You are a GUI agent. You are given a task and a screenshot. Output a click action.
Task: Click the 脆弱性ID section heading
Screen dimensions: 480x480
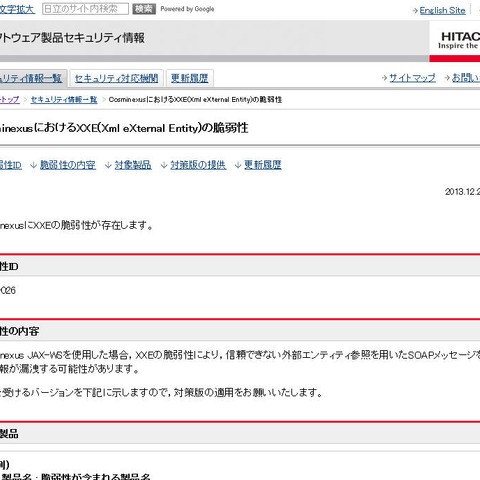(x=9, y=267)
